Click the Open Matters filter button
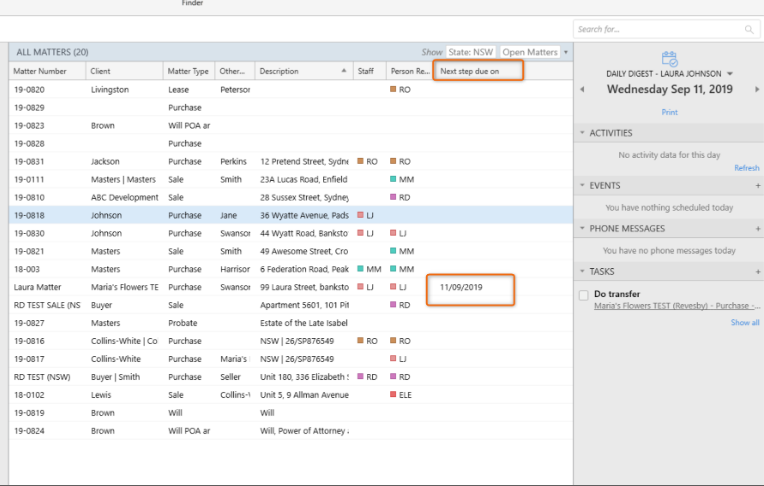This screenshot has height=486, width=764. click(x=530, y=52)
